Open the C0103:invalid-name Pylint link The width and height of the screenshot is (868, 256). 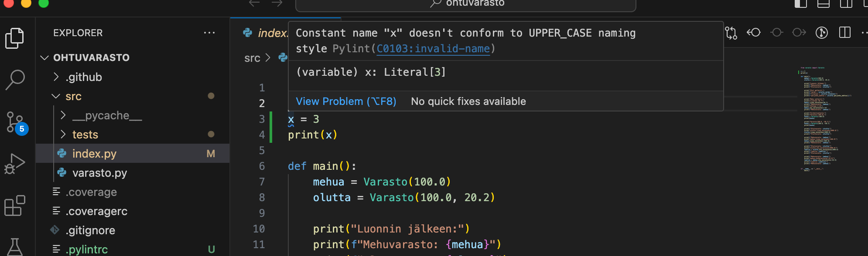433,49
